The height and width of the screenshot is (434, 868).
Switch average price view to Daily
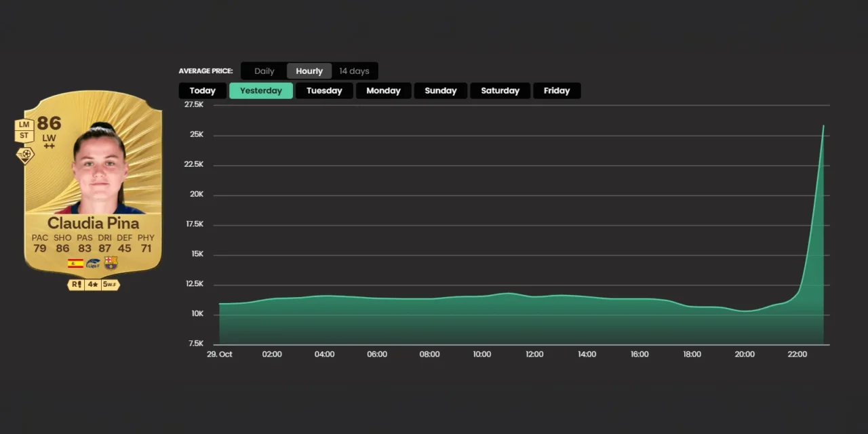click(x=264, y=71)
